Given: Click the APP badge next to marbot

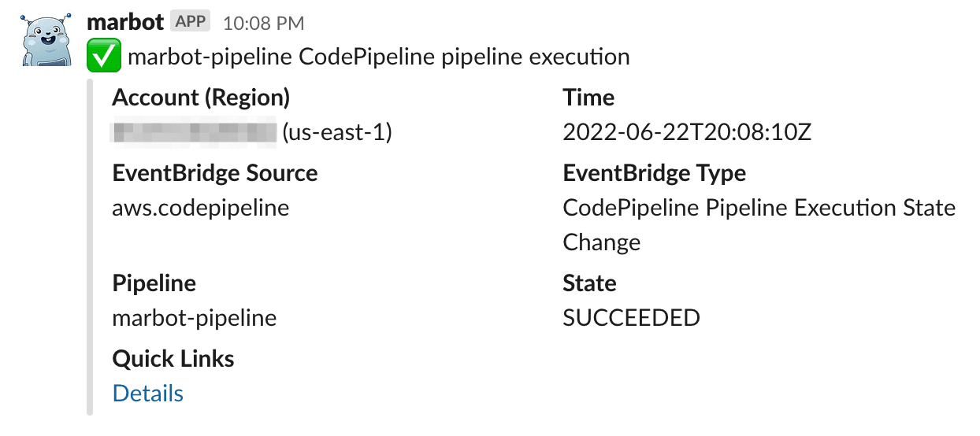Looking at the screenshot, I should (x=190, y=22).
